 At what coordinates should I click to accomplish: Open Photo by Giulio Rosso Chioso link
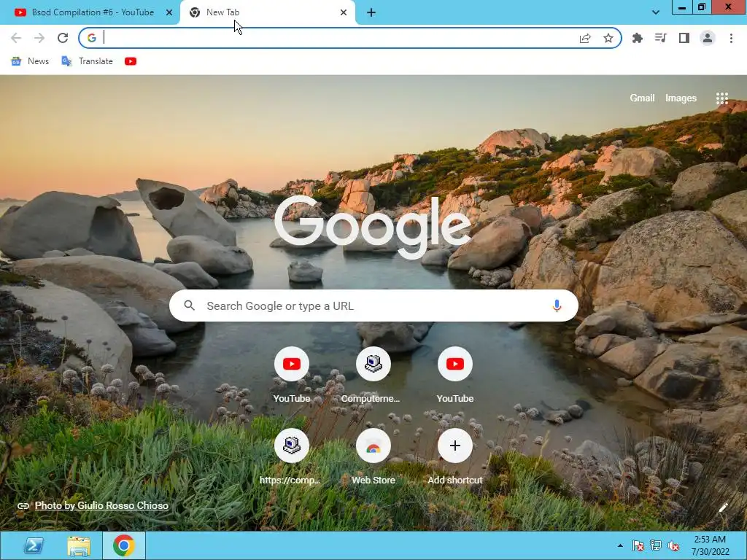101,506
